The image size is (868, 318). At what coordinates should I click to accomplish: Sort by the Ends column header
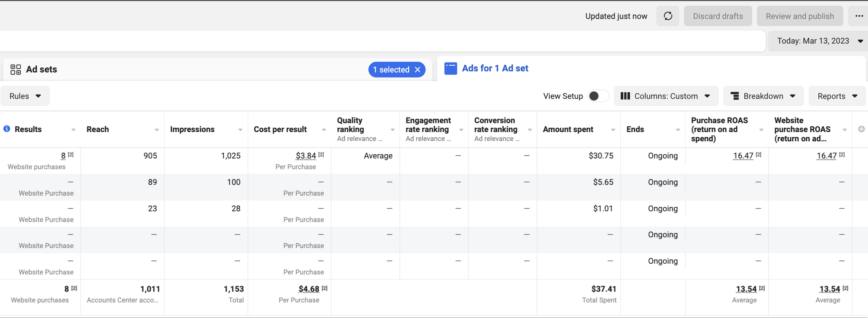coord(635,129)
